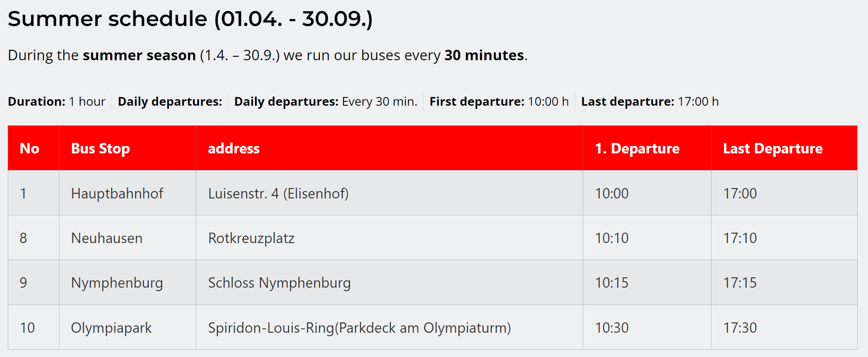Image resolution: width=868 pixels, height=357 pixels.
Task: Click the 17:15 last departure time
Action: pyautogui.click(x=740, y=283)
